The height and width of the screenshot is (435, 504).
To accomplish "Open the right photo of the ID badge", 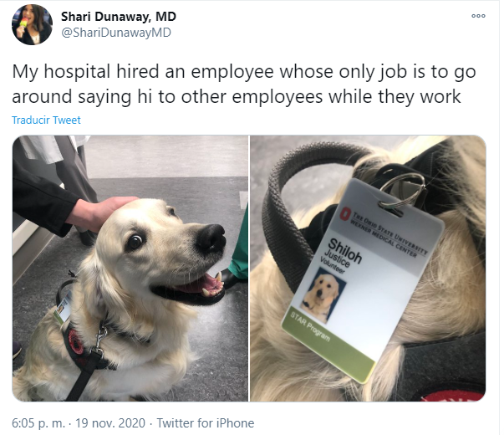I will tap(368, 268).
